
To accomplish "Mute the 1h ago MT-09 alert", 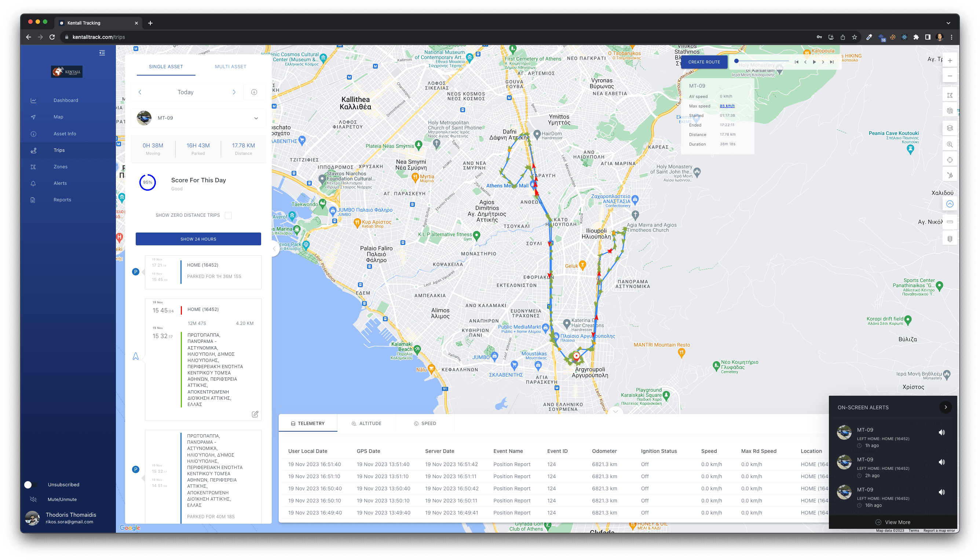I will pos(941,432).
